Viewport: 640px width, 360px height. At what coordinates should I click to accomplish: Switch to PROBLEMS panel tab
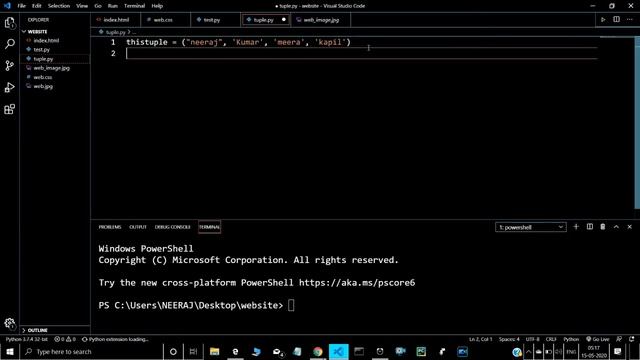110,227
